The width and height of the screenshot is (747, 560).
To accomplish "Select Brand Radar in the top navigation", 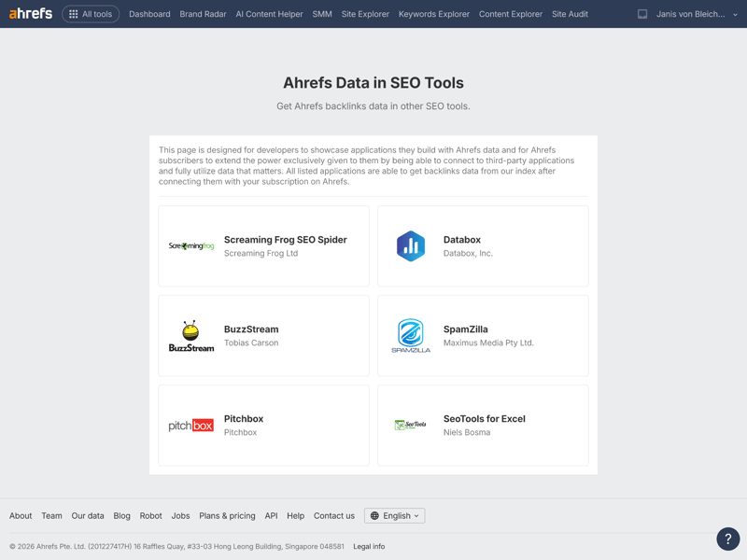I will 203,14.
